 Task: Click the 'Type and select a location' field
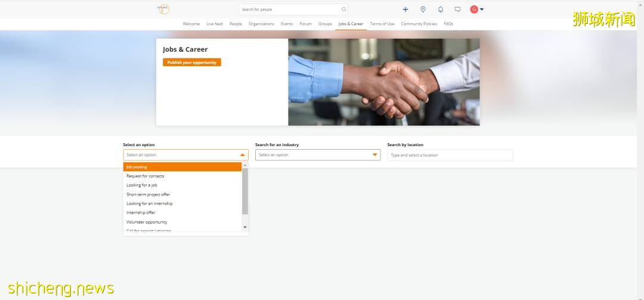(x=450, y=155)
